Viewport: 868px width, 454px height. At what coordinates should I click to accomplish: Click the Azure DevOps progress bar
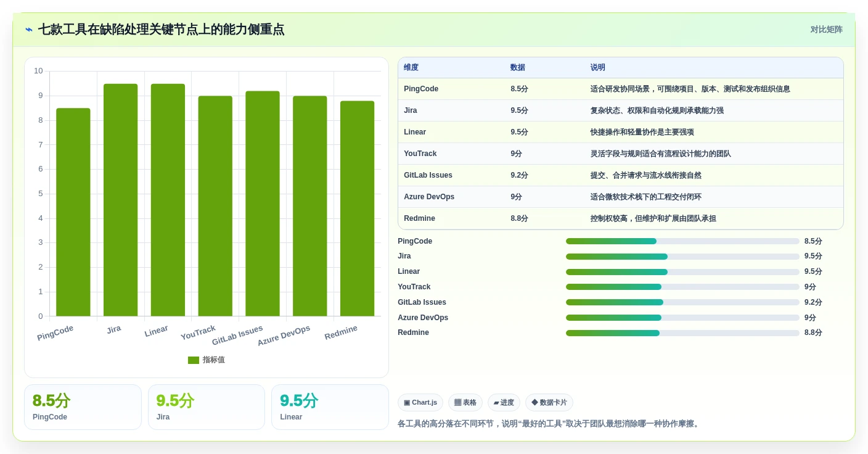[682, 318]
